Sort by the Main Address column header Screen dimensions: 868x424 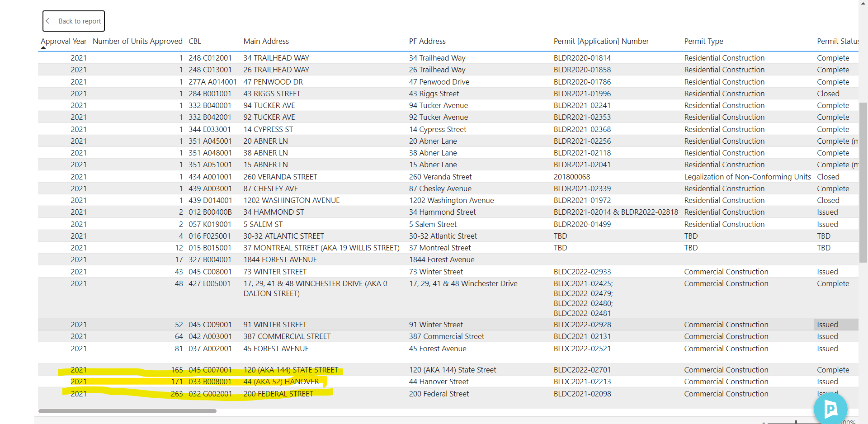266,41
